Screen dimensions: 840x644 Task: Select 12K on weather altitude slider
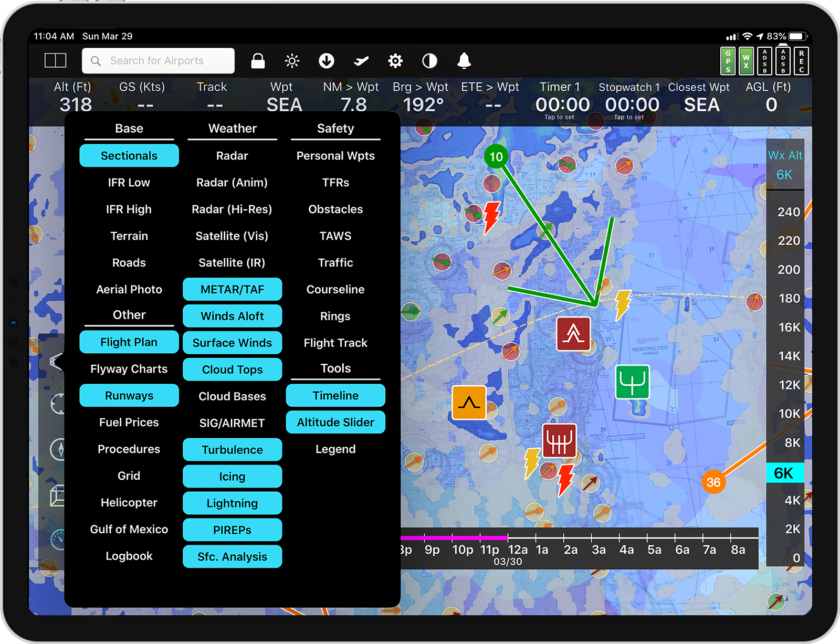(789, 385)
